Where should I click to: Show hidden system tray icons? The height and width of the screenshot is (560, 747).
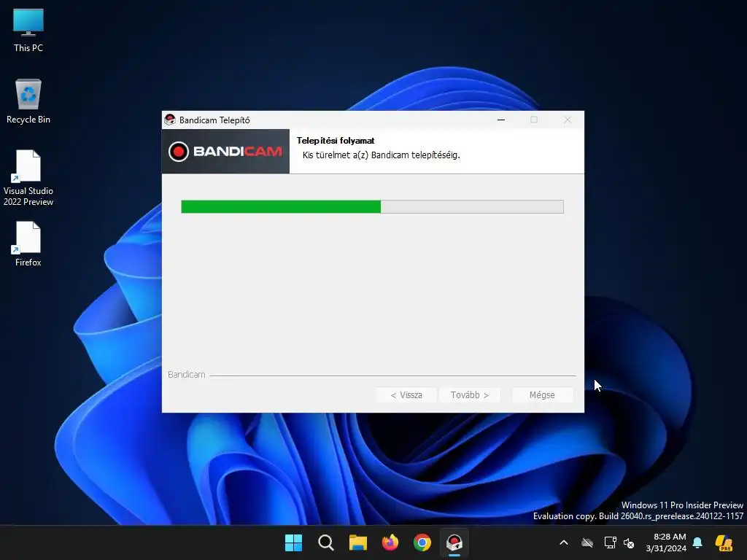coord(564,542)
